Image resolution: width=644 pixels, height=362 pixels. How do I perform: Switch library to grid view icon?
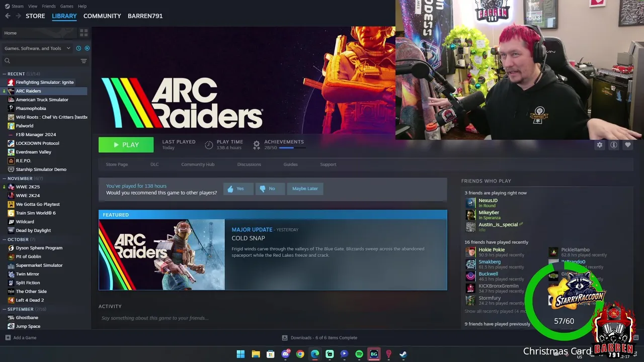84,33
